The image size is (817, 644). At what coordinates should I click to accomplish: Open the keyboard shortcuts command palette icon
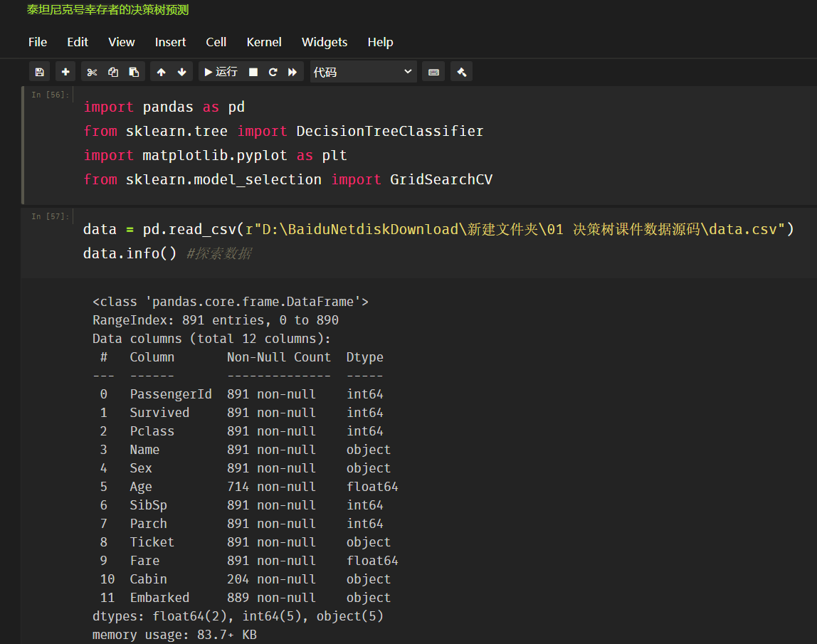[433, 71]
